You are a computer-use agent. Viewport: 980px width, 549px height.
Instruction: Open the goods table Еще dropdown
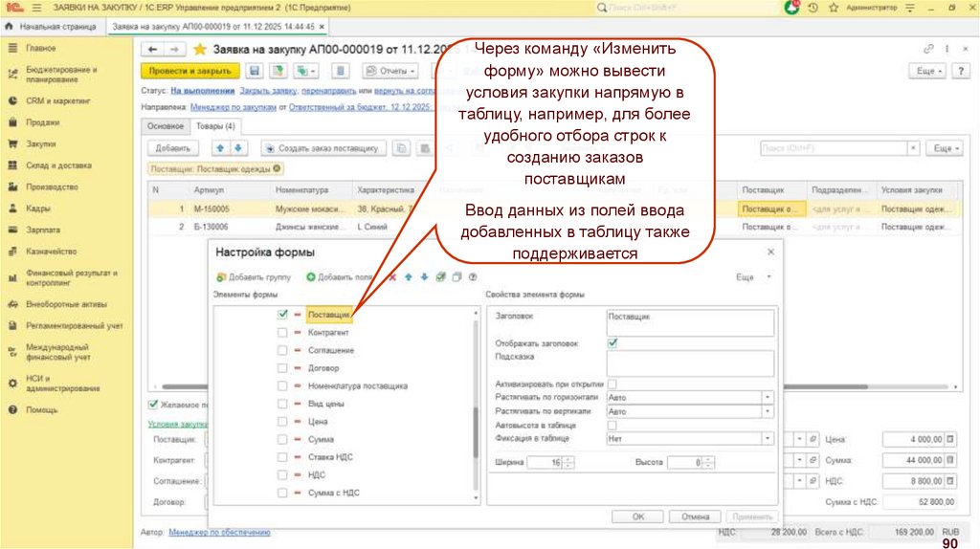click(945, 148)
